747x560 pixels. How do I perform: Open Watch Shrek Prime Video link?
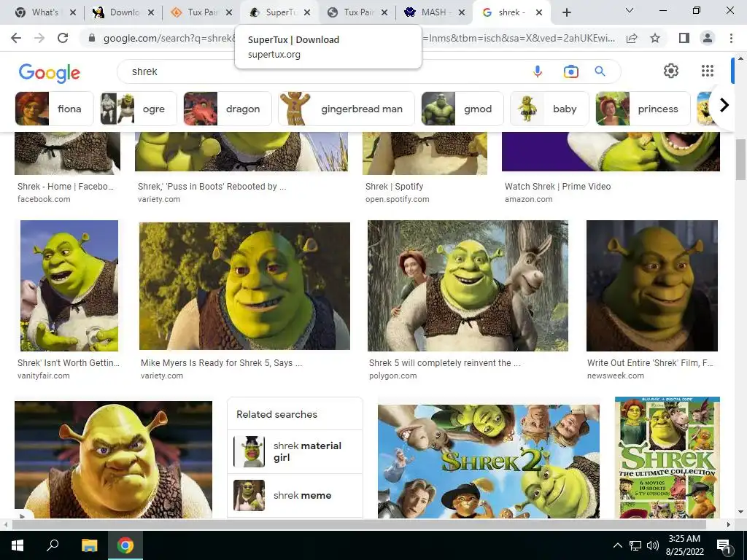point(557,186)
